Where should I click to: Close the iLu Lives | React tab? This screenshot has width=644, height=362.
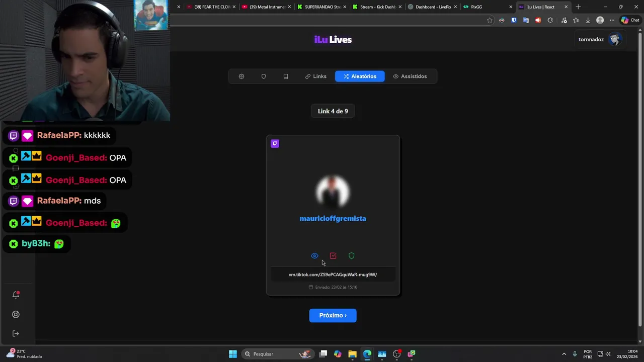[x=566, y=7]
